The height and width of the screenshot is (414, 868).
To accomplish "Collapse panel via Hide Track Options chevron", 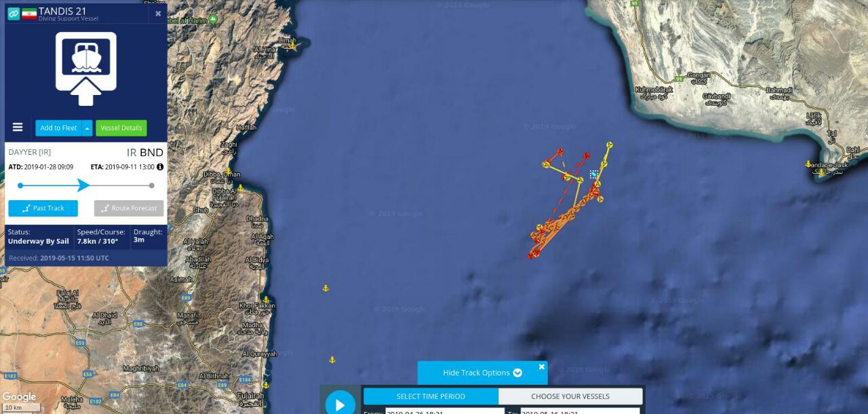I will coord(518,373).
